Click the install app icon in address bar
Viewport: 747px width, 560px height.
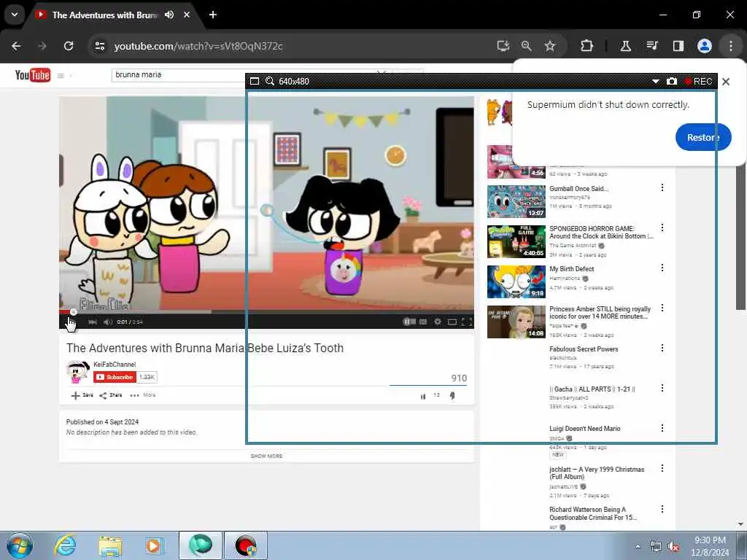point(503,46)
